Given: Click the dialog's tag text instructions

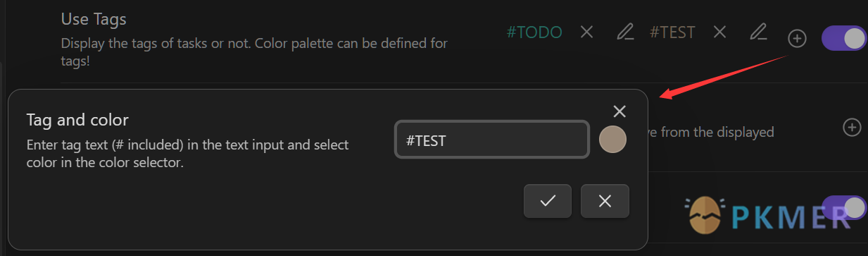Looking at the screenshot, I should point(188,154).
